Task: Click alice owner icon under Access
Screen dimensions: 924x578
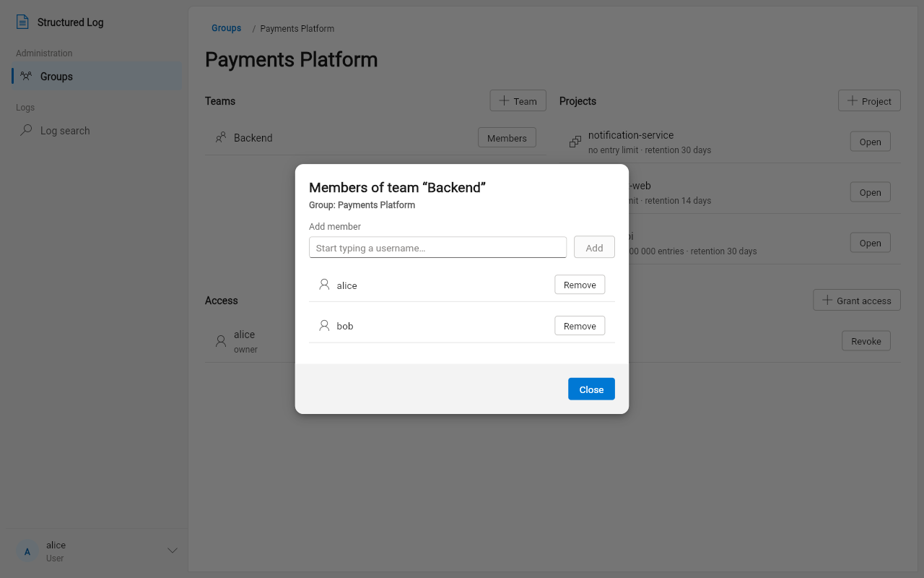Action: tap(221, 341)
